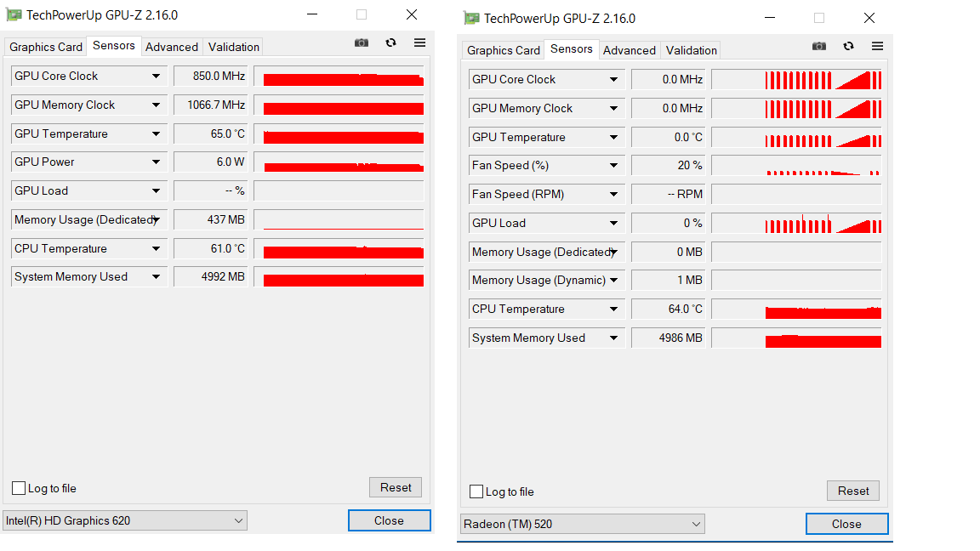Expand GPU Memory Clock dropdown in left window
980x551 pixels.
coord(156,105)
